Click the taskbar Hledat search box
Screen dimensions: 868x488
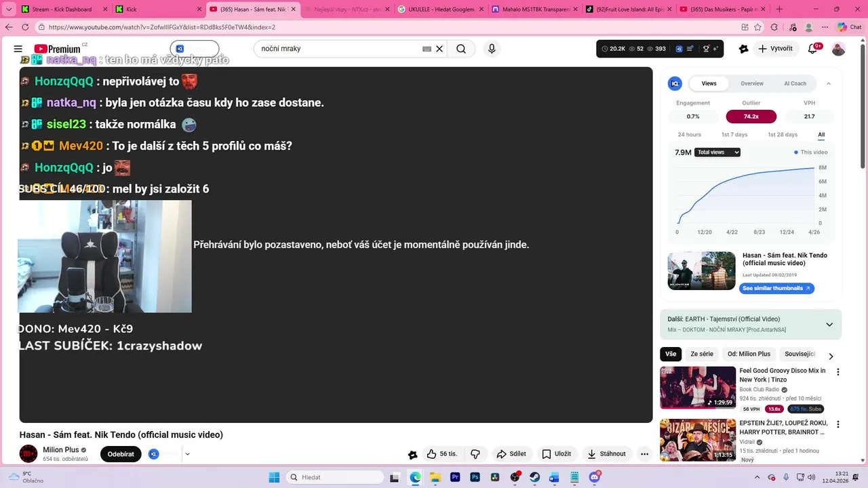point(335,477)
